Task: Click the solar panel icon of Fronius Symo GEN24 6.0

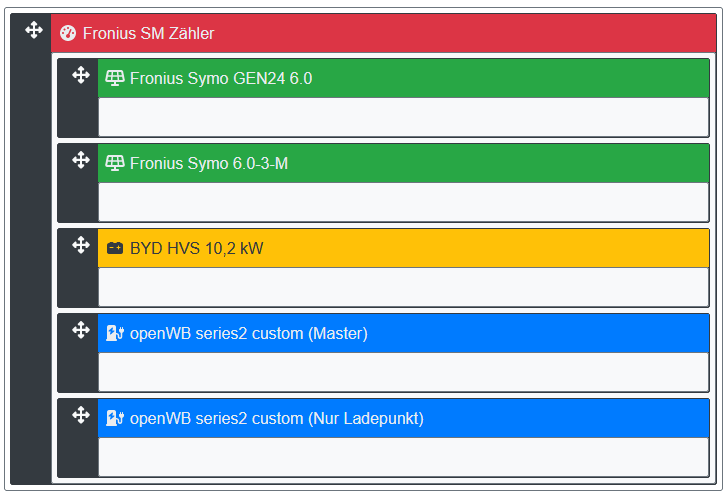Action: click(115, 78)
